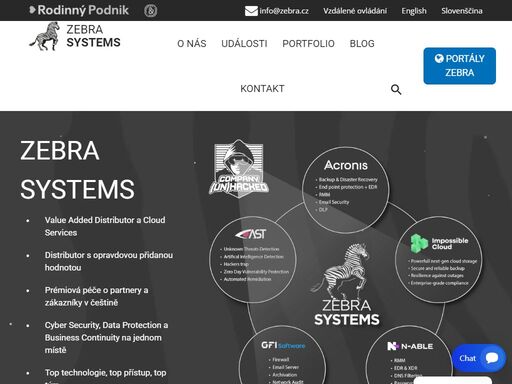
Task: Click 'Backup & Disaster Recovery' in Acronis circle
Action: point(348,179)
